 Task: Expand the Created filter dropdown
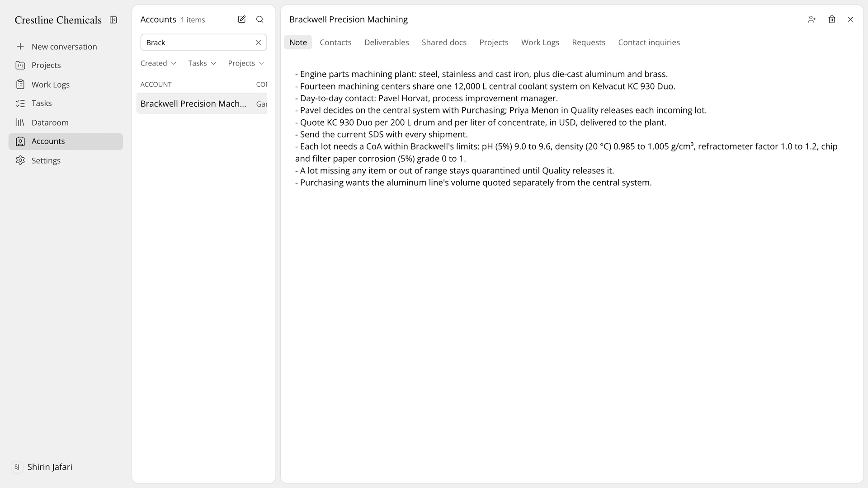tap(158, 63)
